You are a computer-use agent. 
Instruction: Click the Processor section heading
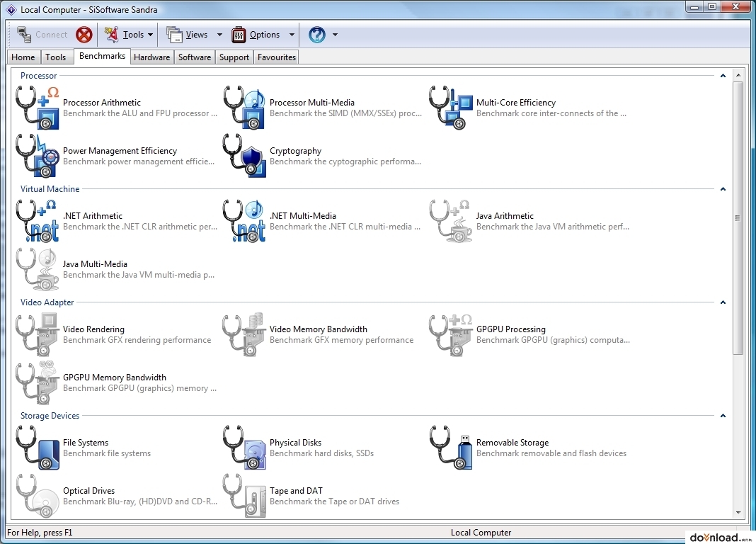click(x=38, y=76)
